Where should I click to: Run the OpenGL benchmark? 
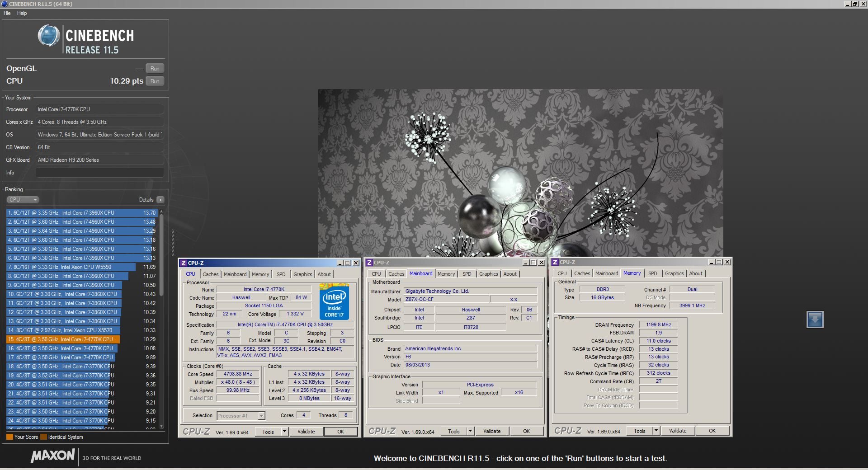point(155,69)
